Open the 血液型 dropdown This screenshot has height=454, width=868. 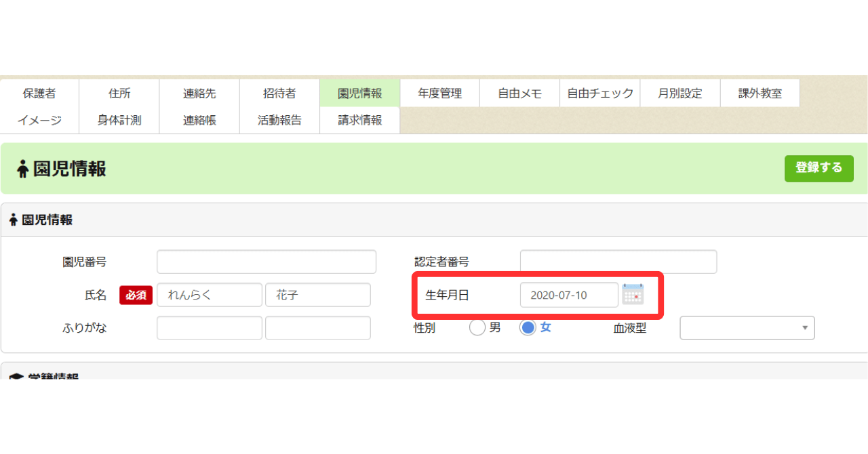coord(747,328)
